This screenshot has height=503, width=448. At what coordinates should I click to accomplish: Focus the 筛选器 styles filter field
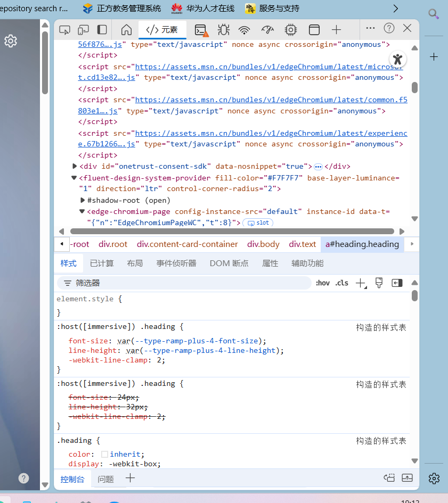(184, 283)
